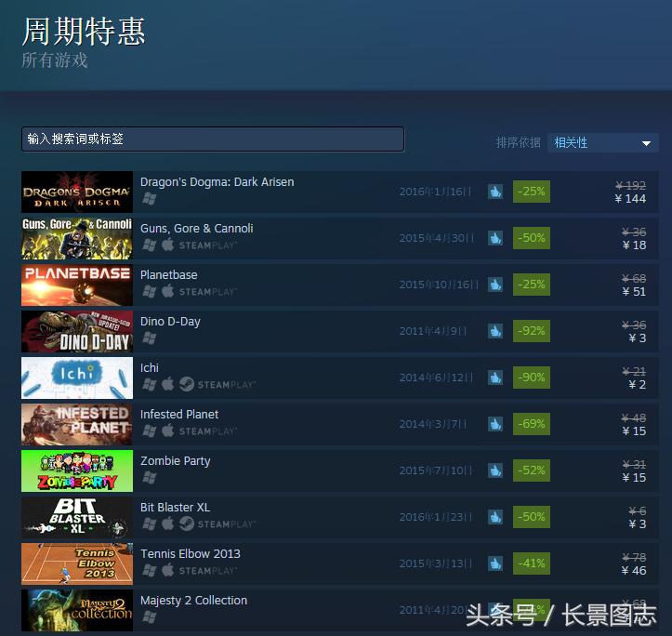The height and width of the screenshot is (636, 672).
Task: Open the Infested Planet thumbnail
Action: 77,424
